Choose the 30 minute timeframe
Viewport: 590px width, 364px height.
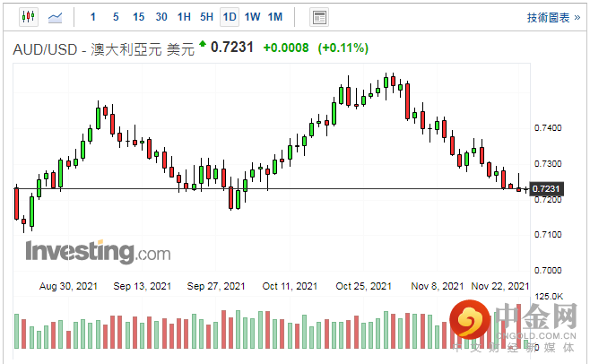pos(161,17)
